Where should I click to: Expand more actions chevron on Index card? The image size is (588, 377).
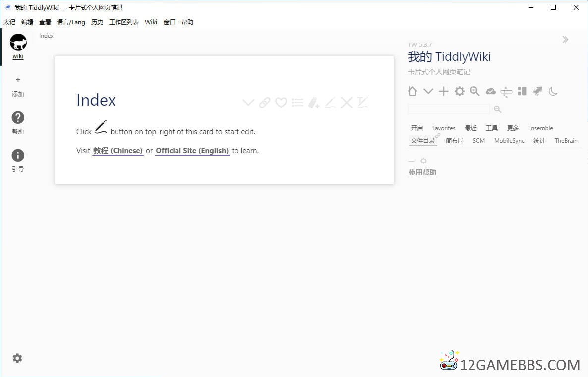point(248,103)
